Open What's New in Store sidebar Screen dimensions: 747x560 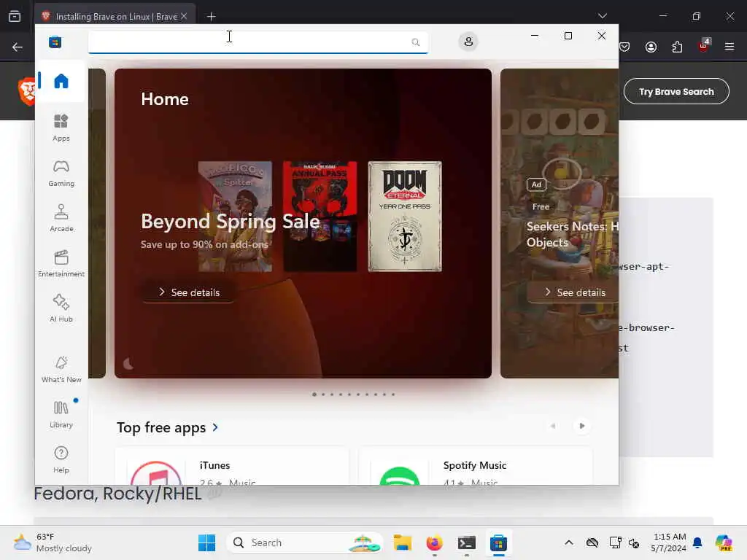(61, 369)
